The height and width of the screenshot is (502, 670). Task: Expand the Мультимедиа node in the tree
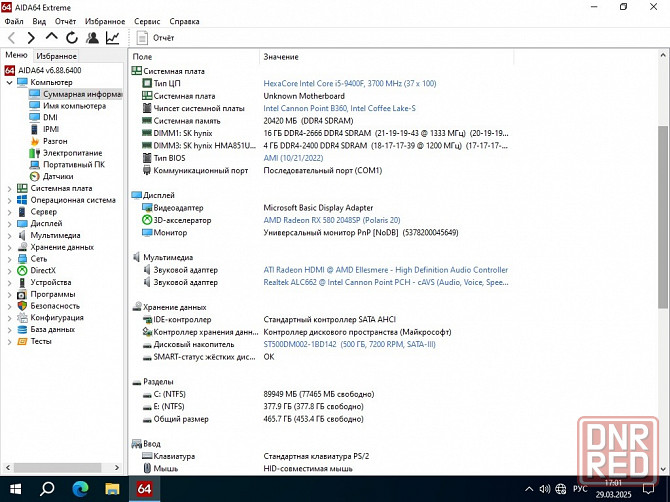(9, 235)
